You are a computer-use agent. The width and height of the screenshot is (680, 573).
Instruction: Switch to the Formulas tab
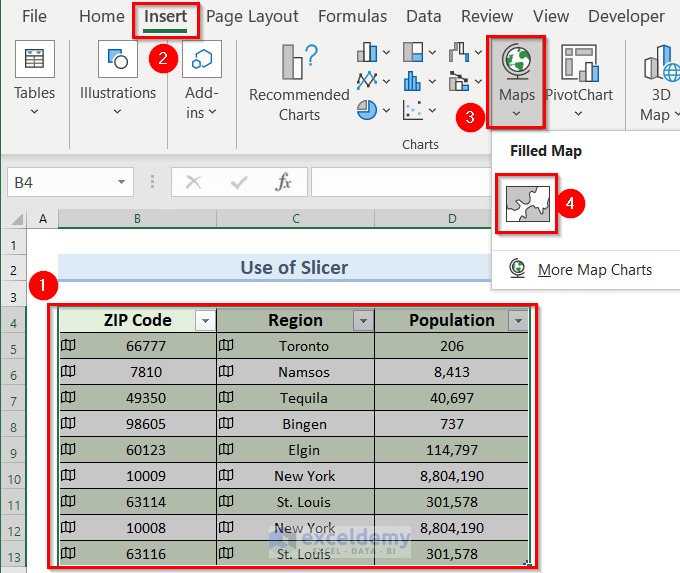tap(353, 16)
